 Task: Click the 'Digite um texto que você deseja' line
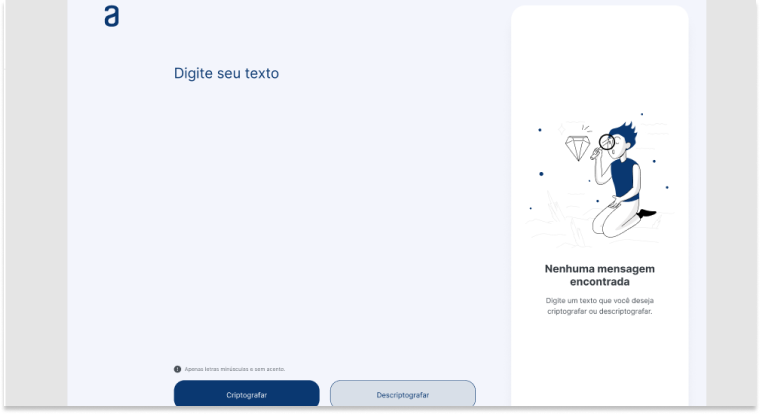[x=599, y=300]
